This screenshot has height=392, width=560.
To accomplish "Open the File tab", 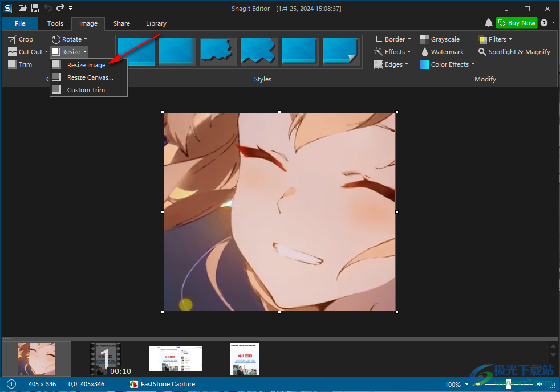I will coord(20,23).
